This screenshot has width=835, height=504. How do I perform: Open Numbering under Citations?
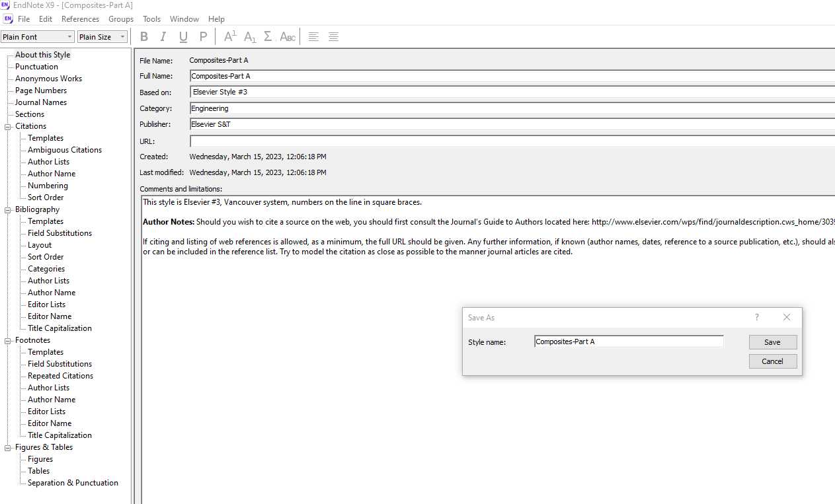pyautogui.click(x=48, y=186)
